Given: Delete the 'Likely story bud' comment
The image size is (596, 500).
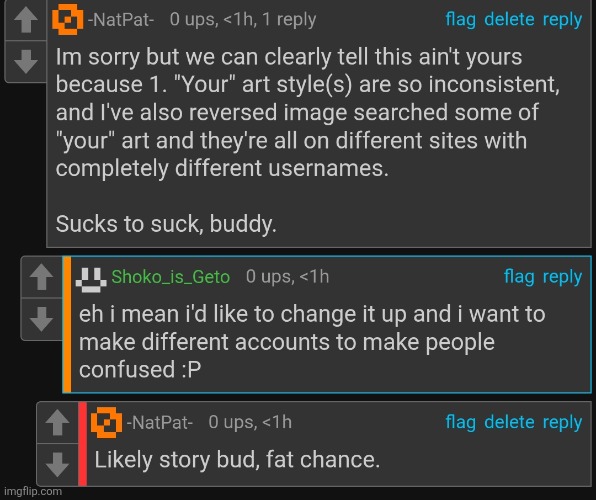Looking at the screenshot, I should click(509, 422).
